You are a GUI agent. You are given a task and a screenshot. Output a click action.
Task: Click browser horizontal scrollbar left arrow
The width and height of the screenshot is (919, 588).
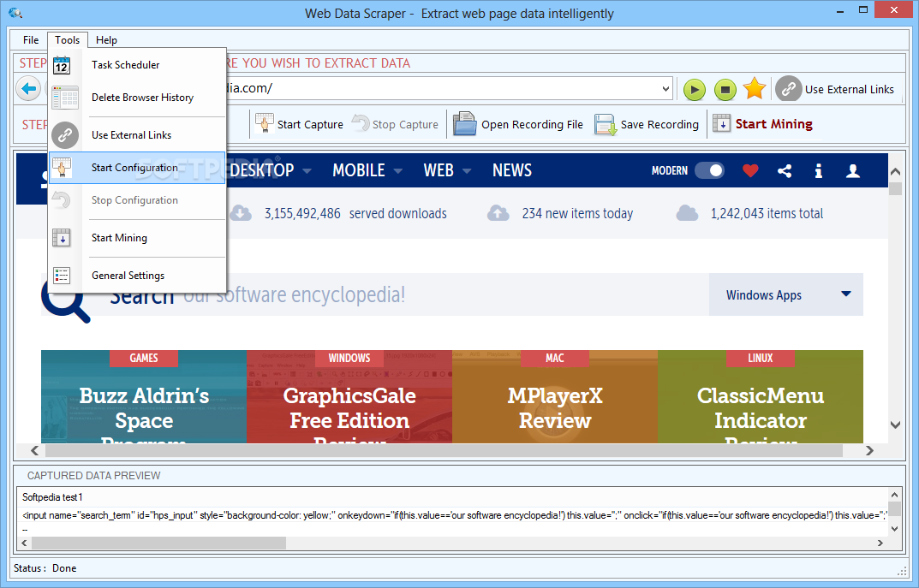pyautogui.click(x=34, y=450)
